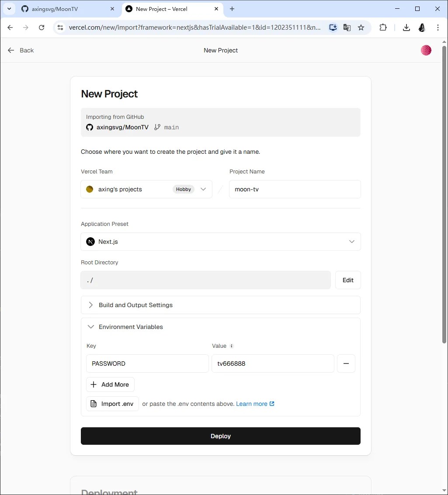Viewport: 448px width, 495px height.
Task: Click the scrollbar down arrow
Action: tap(444, 491)
